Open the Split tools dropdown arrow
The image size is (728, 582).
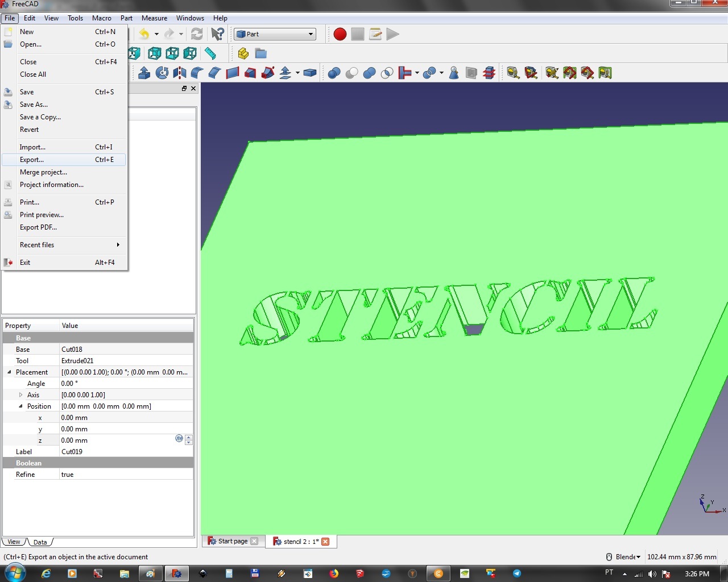441,73
